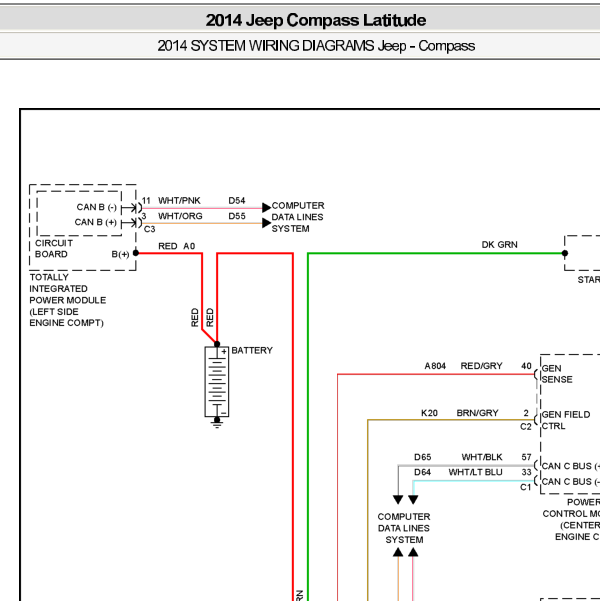Click the 'TOTALLY INTEGRATED POWER MODULE' caption
The image size is (600, 601).
67,300
